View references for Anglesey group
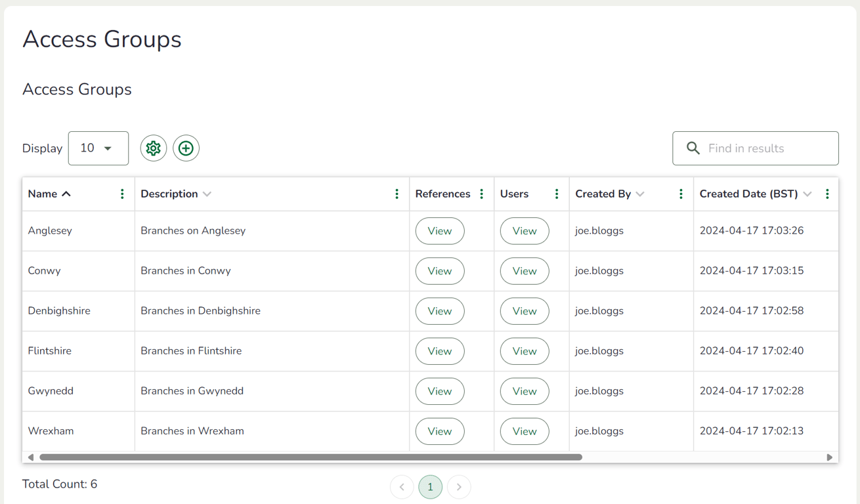The height and width of the screenshot is (504, 860). 440,231
